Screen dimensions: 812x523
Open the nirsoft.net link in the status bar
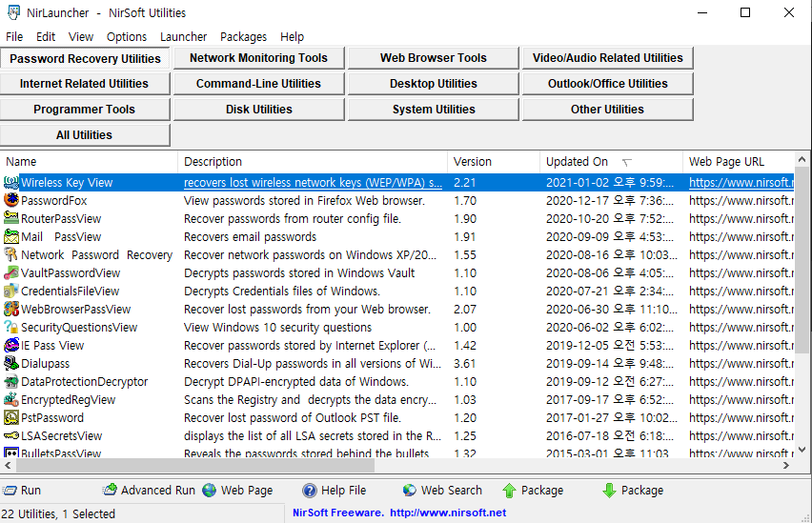448,513
